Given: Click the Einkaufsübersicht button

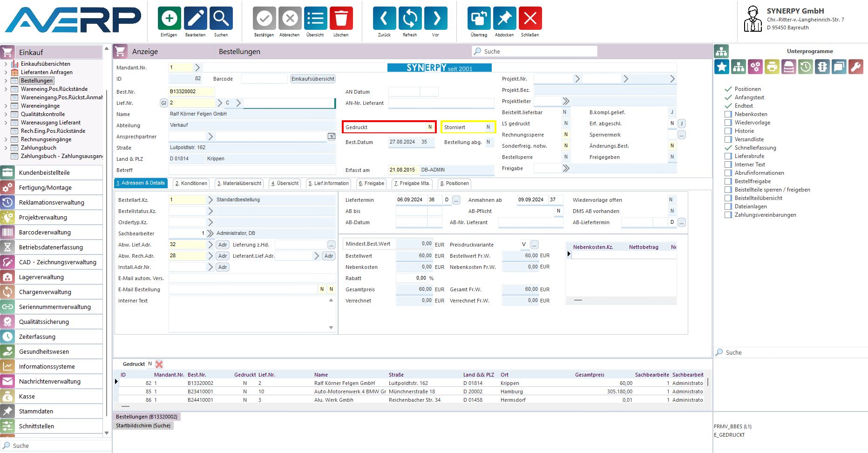Looking at the screenshot, I should coord(312,79).
